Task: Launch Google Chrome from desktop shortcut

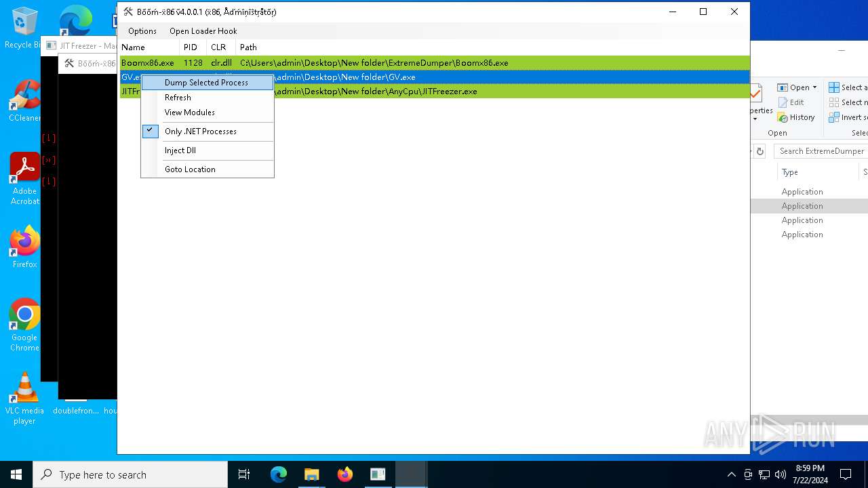Action: (24, 325)
